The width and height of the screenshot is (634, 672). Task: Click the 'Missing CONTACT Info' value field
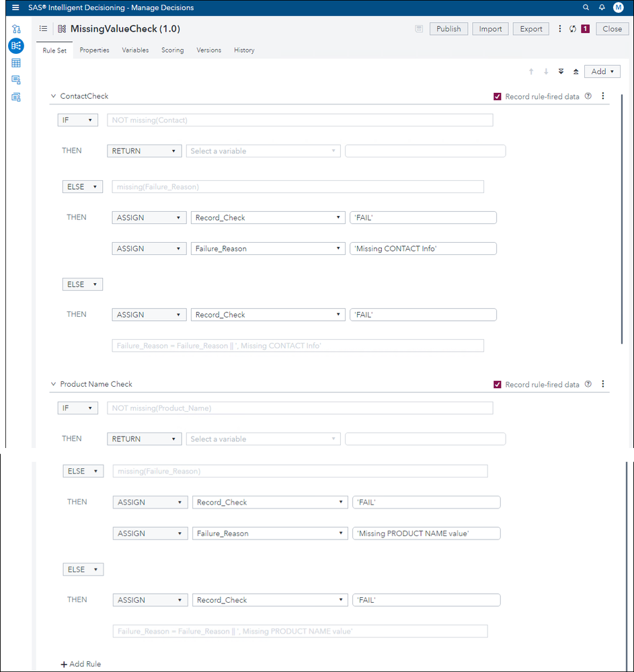[x=423, y=249]
